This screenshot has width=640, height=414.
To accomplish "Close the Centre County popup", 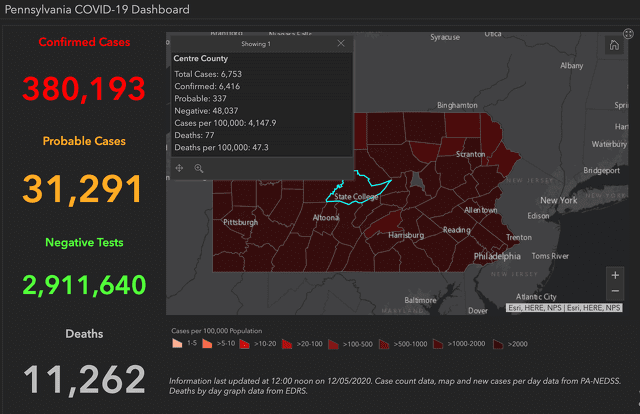I will pyautogui.click(x=341, y=44).
